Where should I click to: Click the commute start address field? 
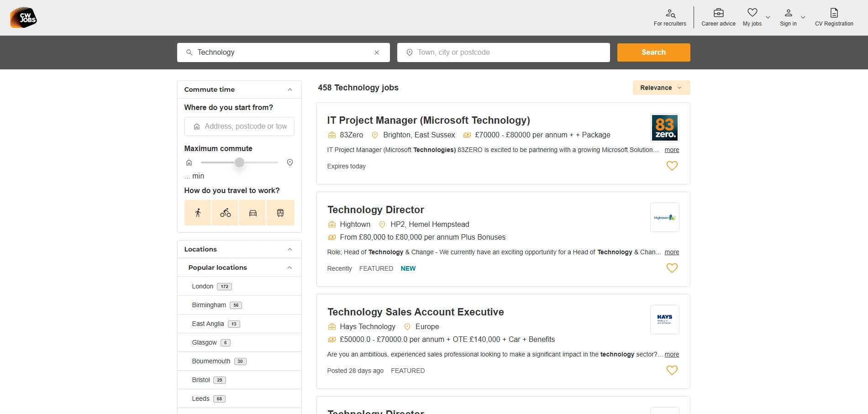click(x=239, y=126)
